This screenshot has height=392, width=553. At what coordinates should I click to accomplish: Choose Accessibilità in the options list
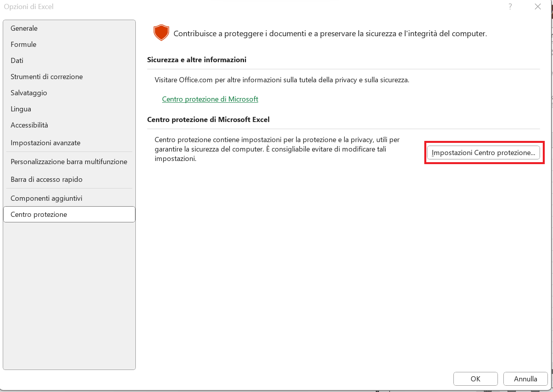(x=69, y=125)
